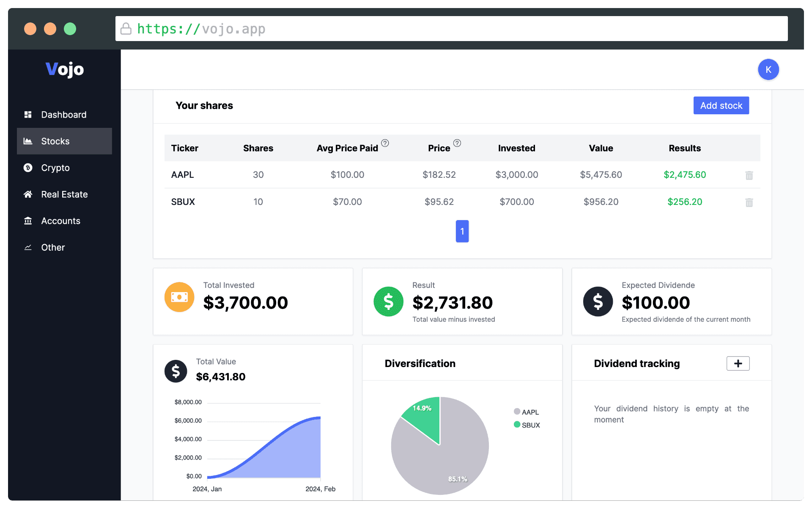The height and width of the screenshot is (508, 812).
Task: Go to Real Estate section
Action: [x=64, y=194]
